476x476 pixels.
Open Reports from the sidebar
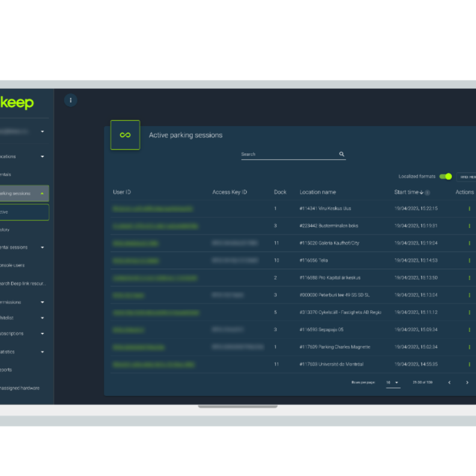click(7, 370)
